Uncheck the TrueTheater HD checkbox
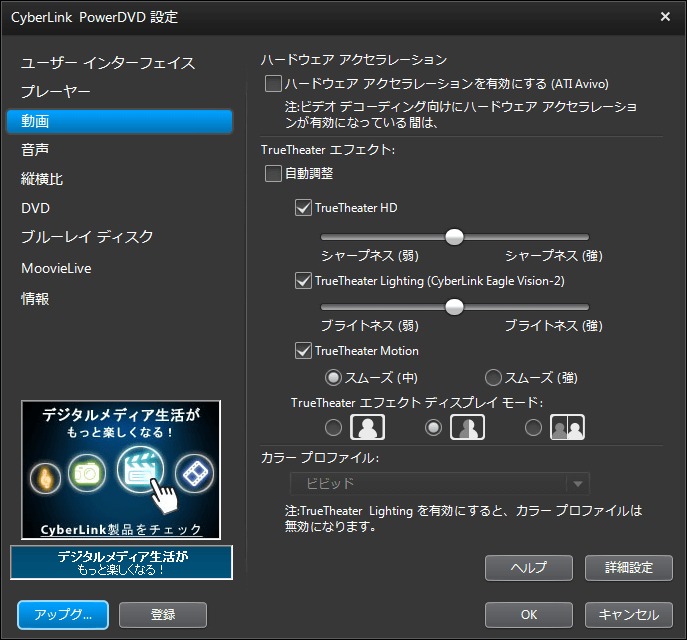 303,208
